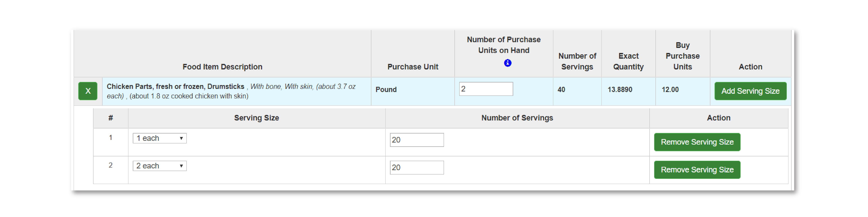Click row number 2 in serving table

point(111,165)
